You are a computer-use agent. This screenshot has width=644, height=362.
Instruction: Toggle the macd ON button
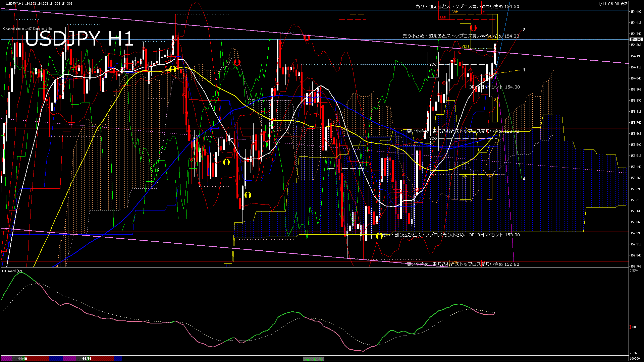point(314,359)
